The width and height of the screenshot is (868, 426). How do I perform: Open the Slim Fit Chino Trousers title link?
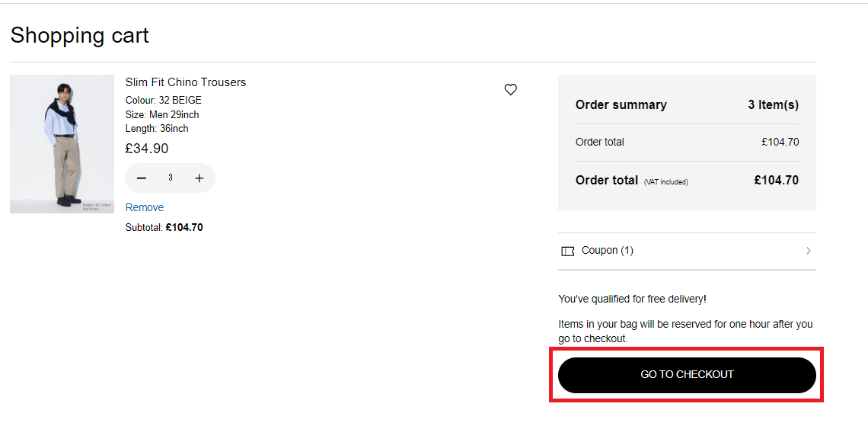[x=186, y=82]
